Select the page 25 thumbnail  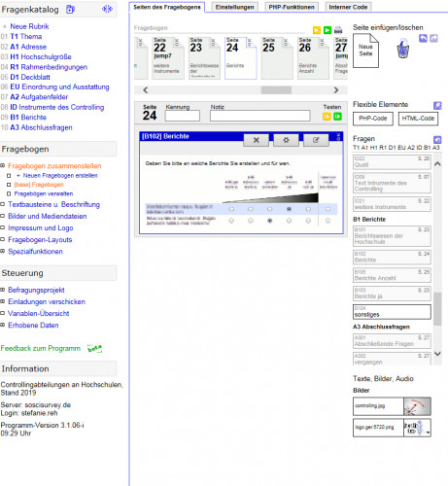point(276,58)
